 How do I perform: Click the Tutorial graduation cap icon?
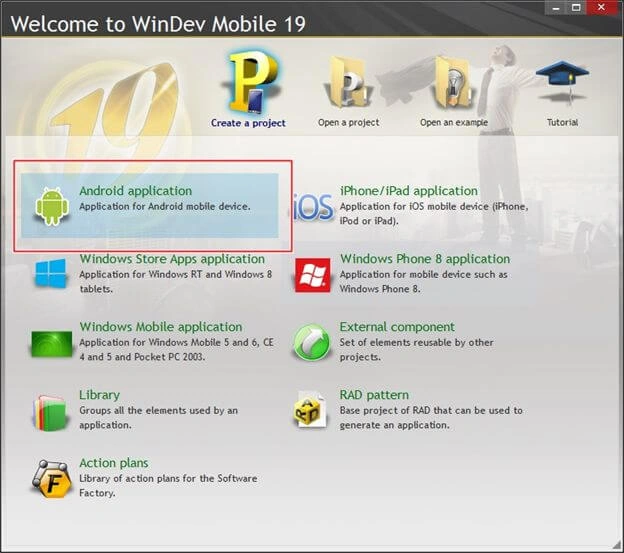click(x=562, y=82)
